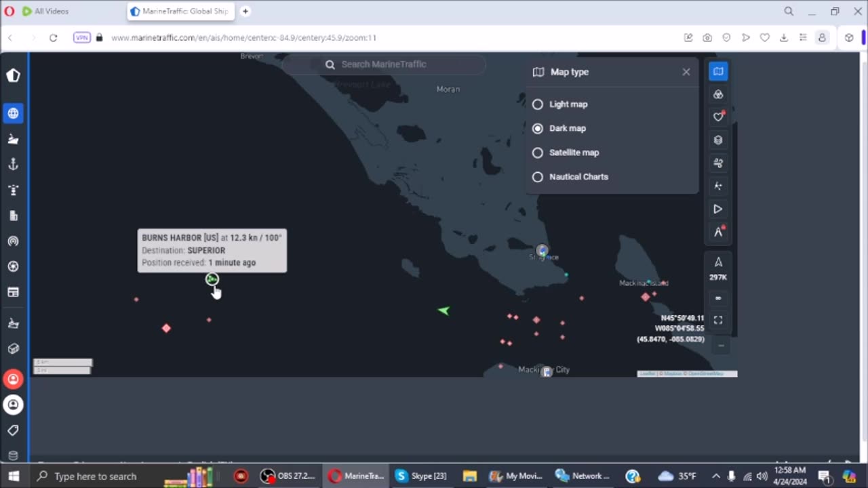
Task: Click the large pink diamond near Mackinac Island
Action: coord(646,297)
